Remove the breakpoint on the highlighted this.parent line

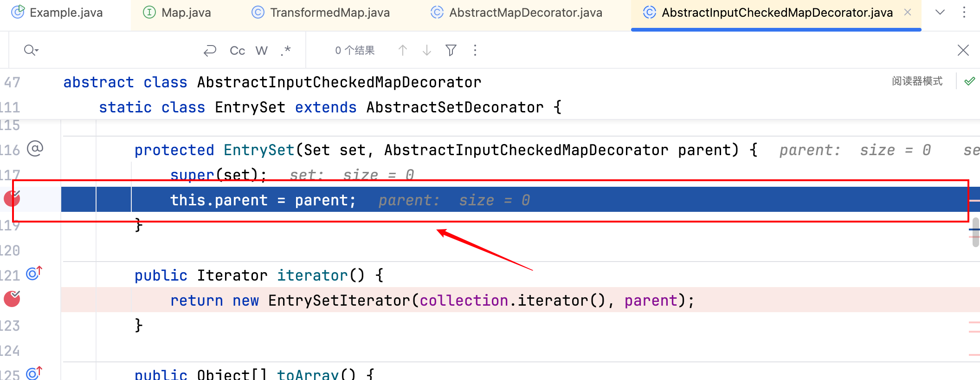12,199
